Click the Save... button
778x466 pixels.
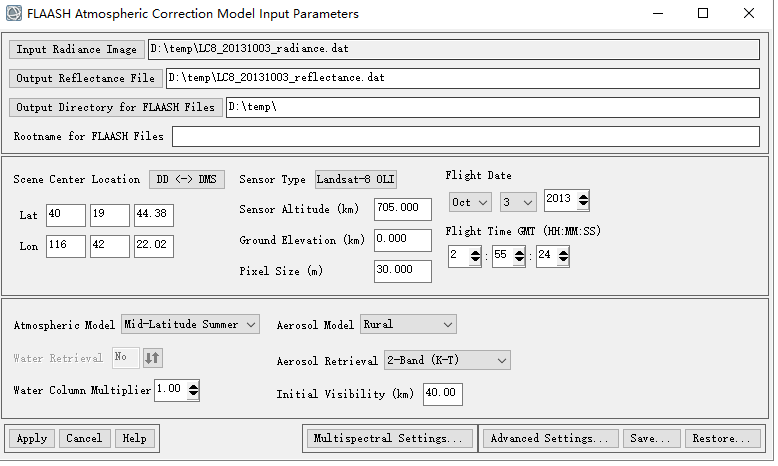pyautogui.click(x=651, y=439)
